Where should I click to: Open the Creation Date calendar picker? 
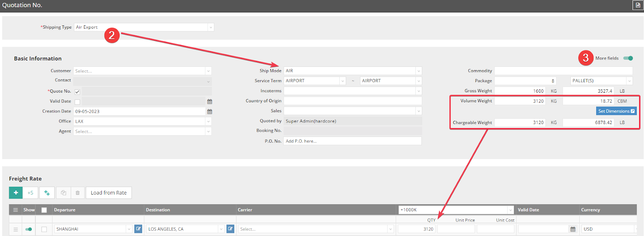pyautogui.click(x=209, y=112)
